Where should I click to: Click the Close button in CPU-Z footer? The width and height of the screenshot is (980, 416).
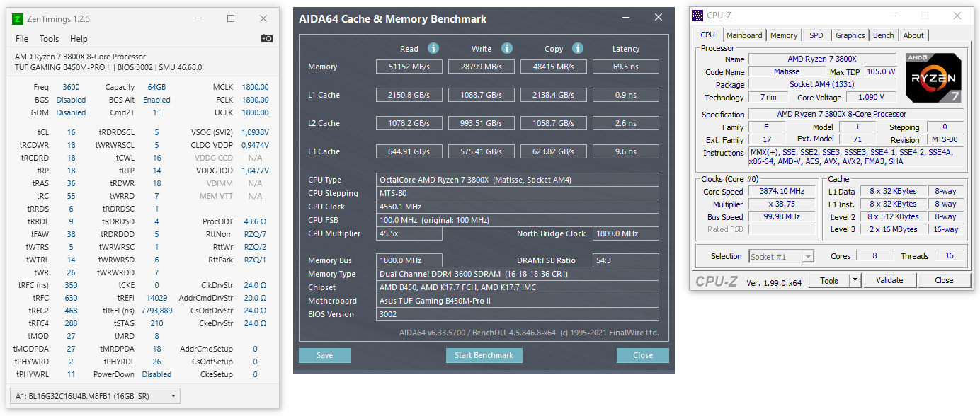[944, 280]
